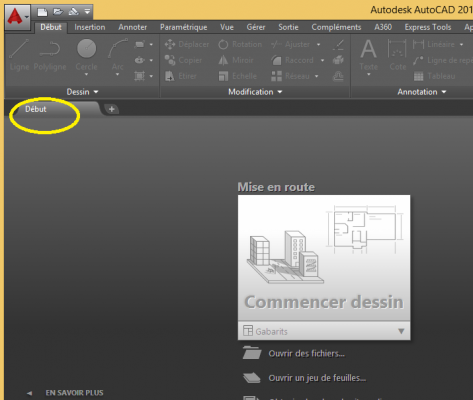This screenshot has width=473, height=400.
Task: Switch to the Insertion ribbon tab
Action: coord(90,27)
